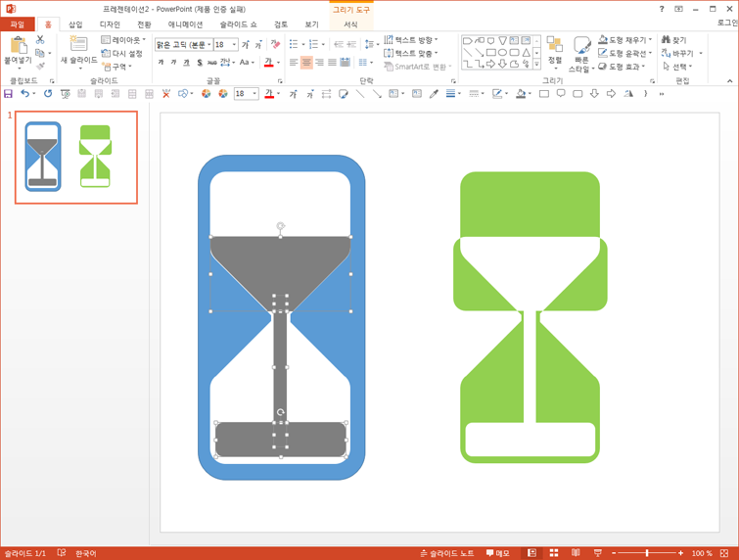Open Shape Effects (도형 효과) dropdown
The height and width of the screenshot is (560, 739).
[x=622, y=67]
